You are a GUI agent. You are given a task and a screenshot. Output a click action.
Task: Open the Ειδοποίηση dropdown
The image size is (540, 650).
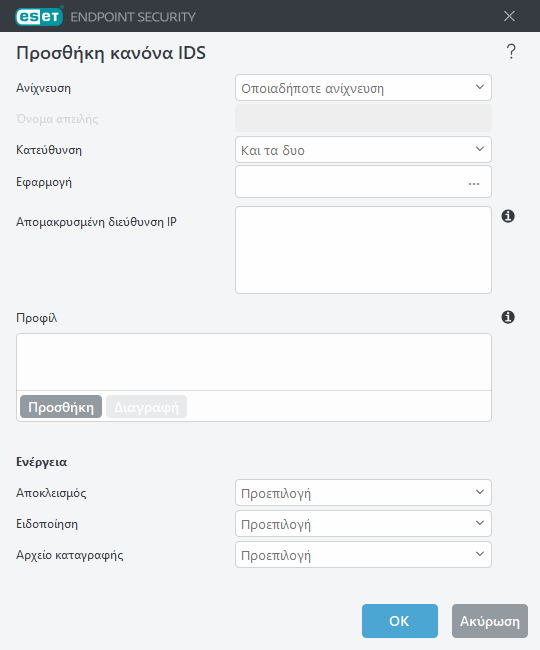point(363,524)
